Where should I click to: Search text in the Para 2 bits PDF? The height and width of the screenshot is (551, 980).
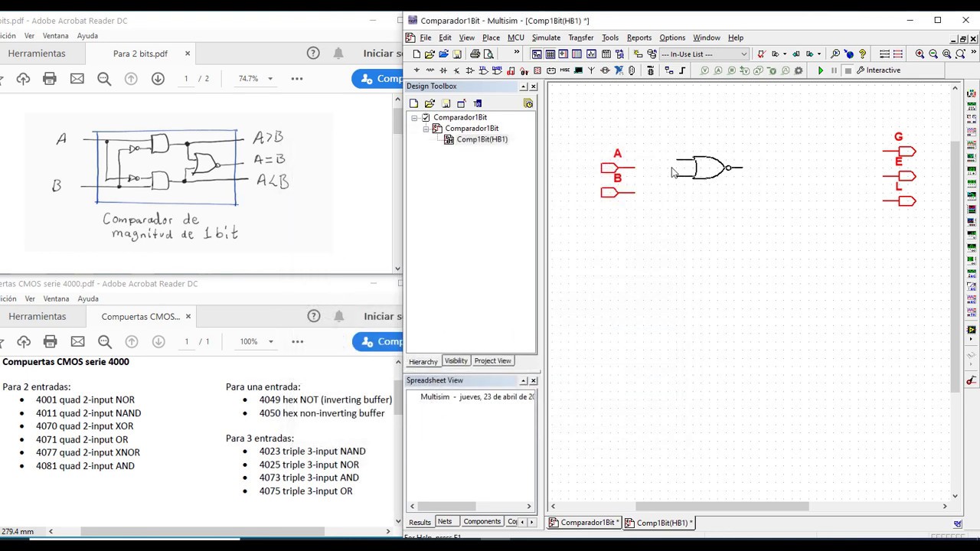104,78
